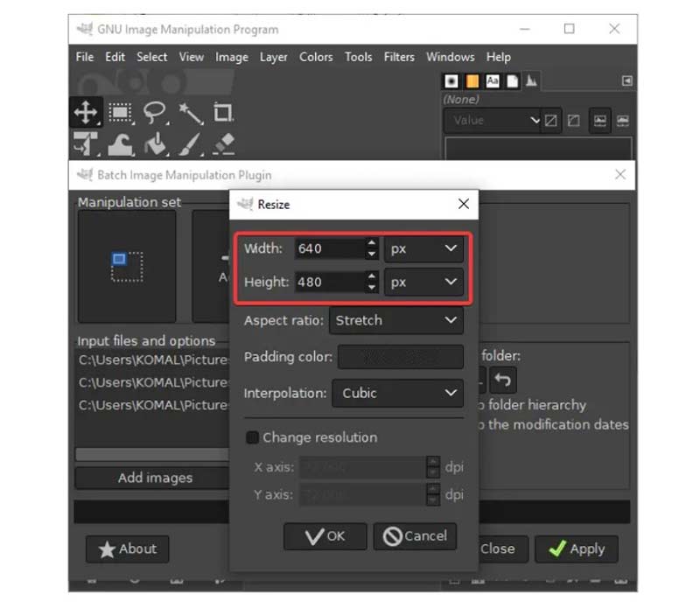
Task: Select the third input file path row
Action: coord(153,405)
